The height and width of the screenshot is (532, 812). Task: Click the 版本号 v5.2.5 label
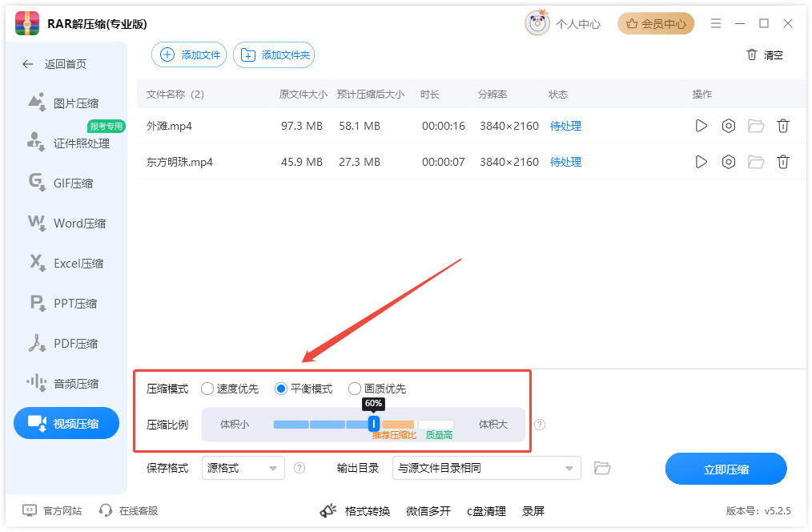coord(758,510)
